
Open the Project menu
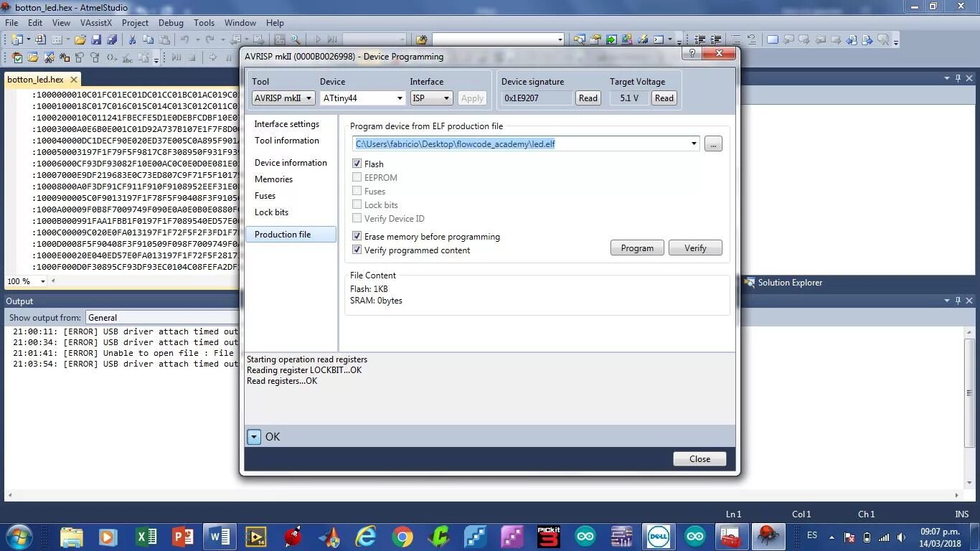pyautogui.click(x=135, y=22)
